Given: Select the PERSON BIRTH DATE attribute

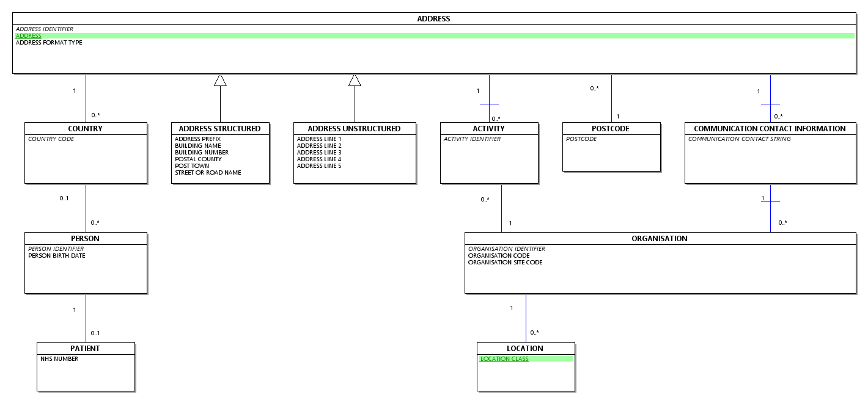Looking at the screenshot, I should (x=57, y=256).
